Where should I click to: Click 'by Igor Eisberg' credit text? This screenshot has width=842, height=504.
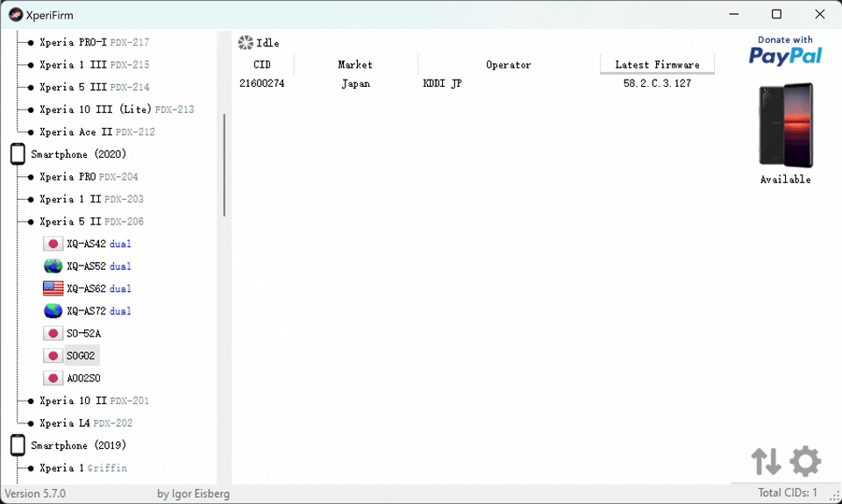[193, 493]
